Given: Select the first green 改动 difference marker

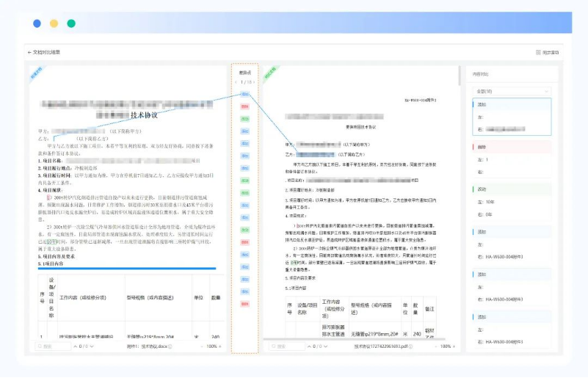Looking at the screenshot, I should [x=244, y=117].
